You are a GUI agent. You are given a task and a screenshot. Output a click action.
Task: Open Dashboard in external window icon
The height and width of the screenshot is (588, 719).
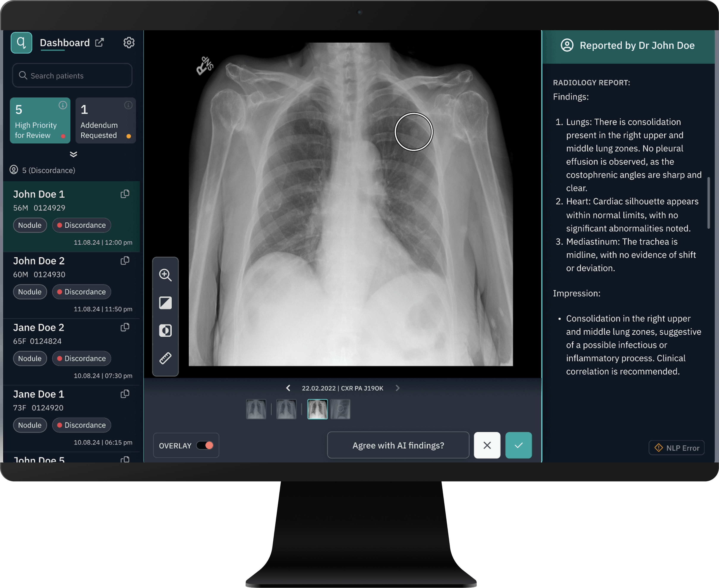coord(99,42)
